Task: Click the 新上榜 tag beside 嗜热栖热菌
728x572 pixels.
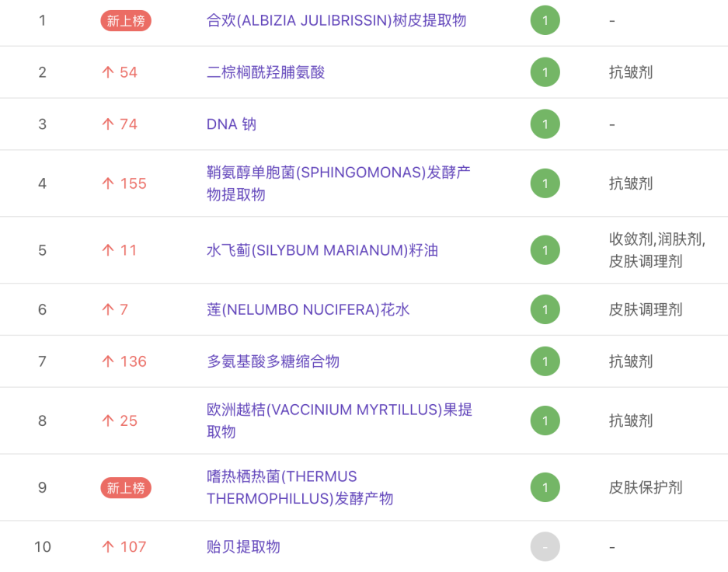Action: [126, 487]
